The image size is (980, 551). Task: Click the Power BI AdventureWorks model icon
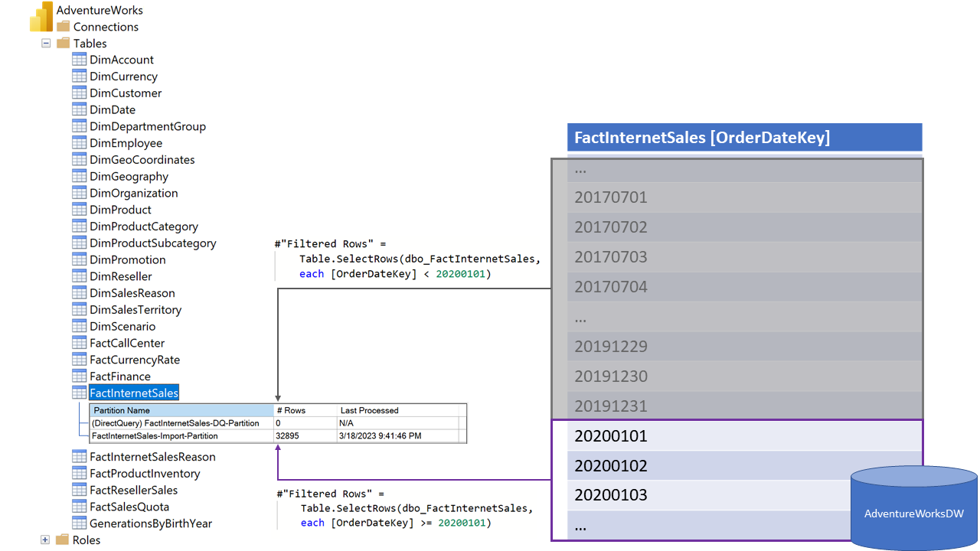[x=41, y=15]
